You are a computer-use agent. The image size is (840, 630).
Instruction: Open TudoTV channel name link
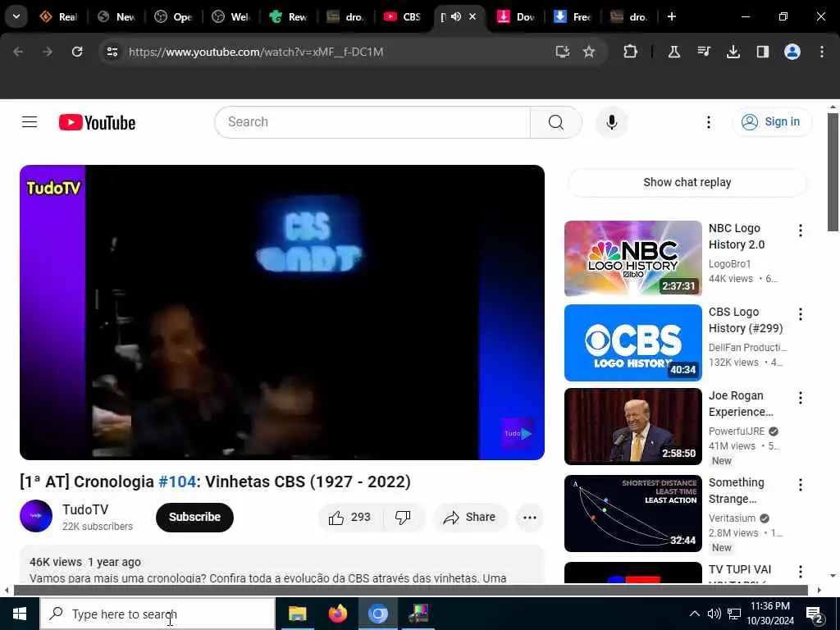[85, 509]
